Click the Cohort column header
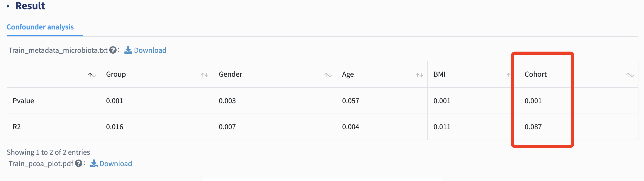This screenshot has height=181, width=644. click(536, 74)
